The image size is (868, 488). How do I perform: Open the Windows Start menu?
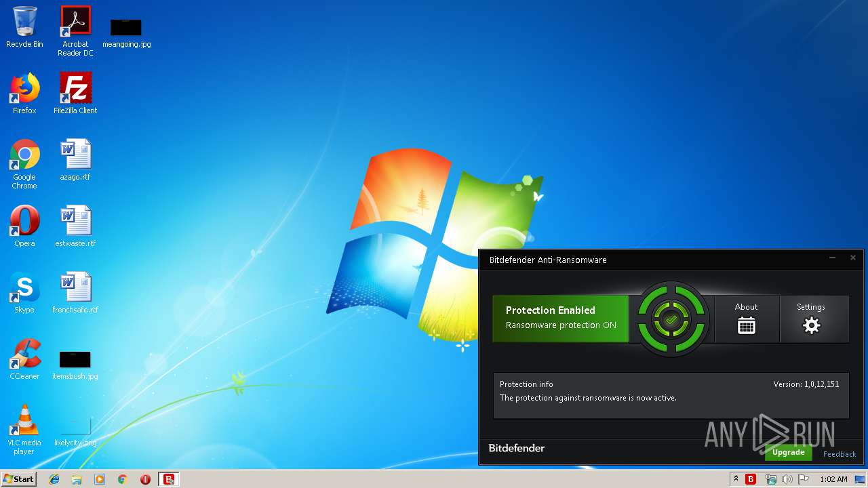[18, 479]
